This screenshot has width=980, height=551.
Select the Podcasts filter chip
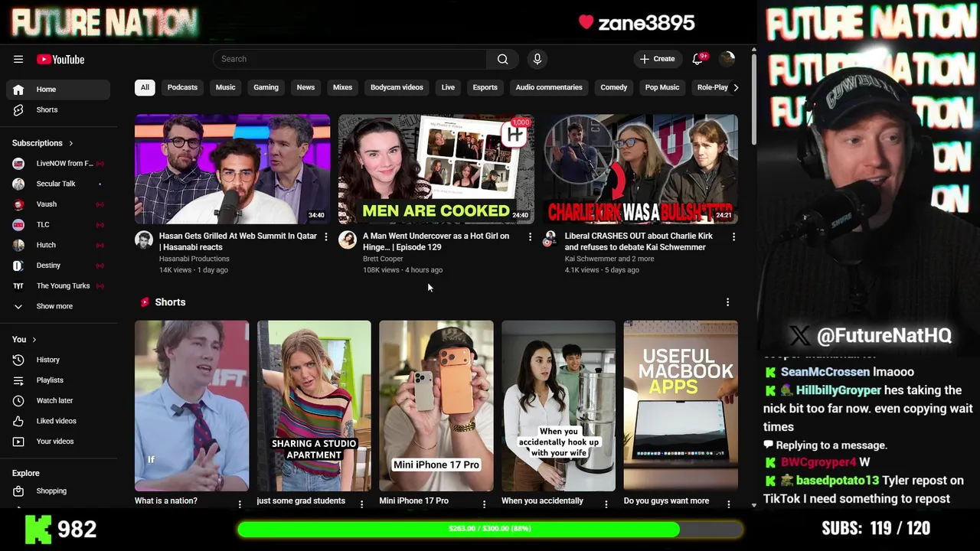click(x=182, y=87)
